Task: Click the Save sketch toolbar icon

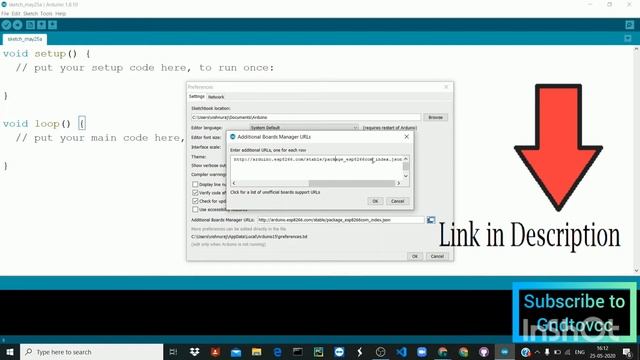Action: point(53,25)
